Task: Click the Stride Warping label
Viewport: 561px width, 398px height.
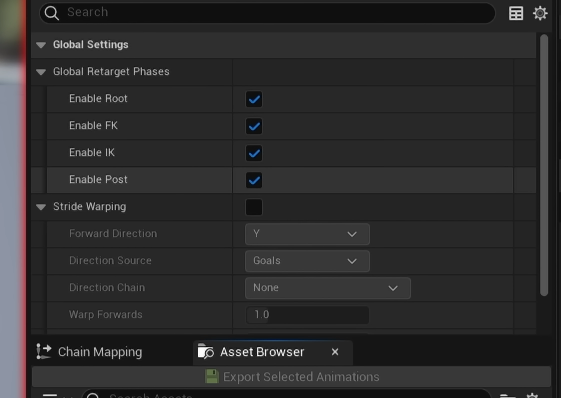Action: coord(89,207)
